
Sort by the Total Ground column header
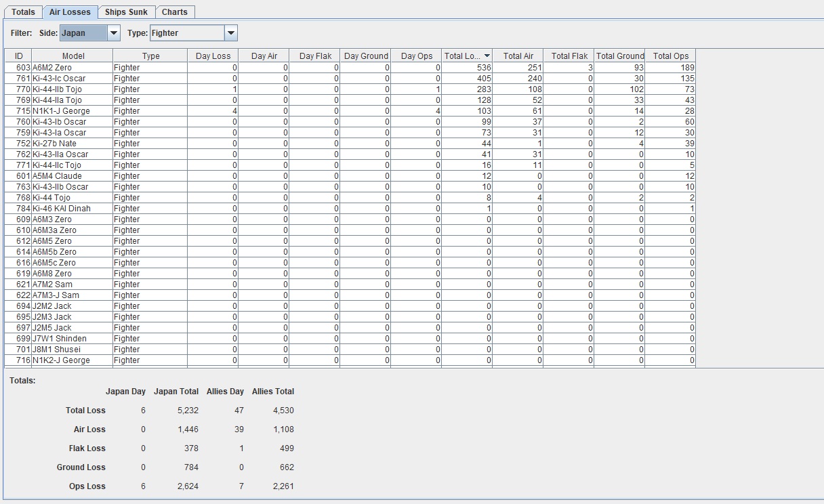(x=619, y=56)
